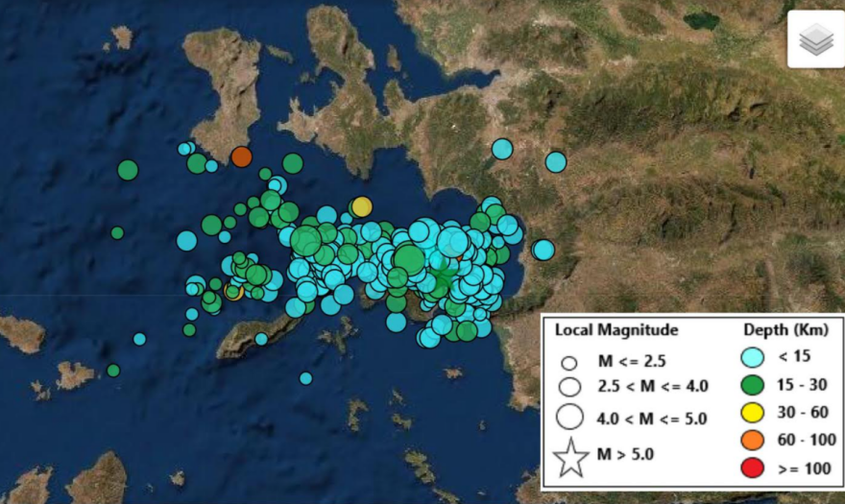Viewport: 845px width, 504px height.
Task: Click the isolated green marker farthest west, upper sea
Action: tap(128, 170)
